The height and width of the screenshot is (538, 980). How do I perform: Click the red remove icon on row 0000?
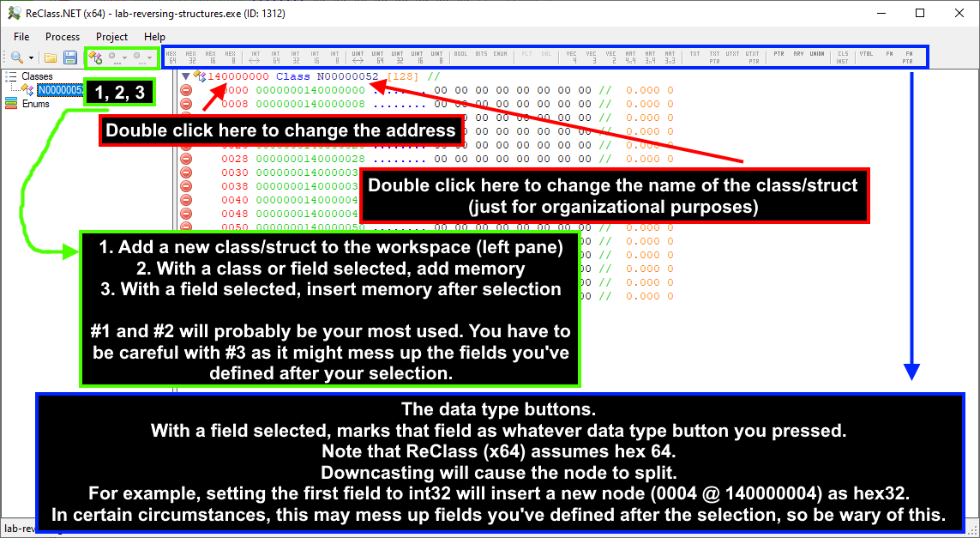(x=186, y=90)
